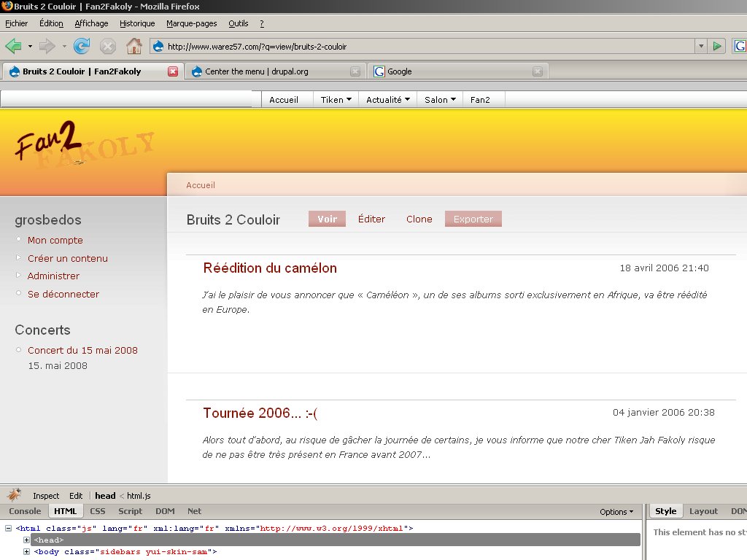Image resolution: width=747 pixels, height=560 pixels.
Task: Open the Actualité dropdown menu
Action: [388, 99]
